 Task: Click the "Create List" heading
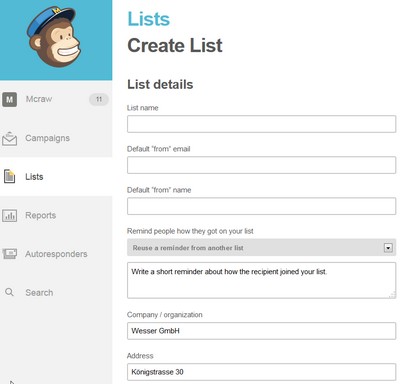pos(175,46)
